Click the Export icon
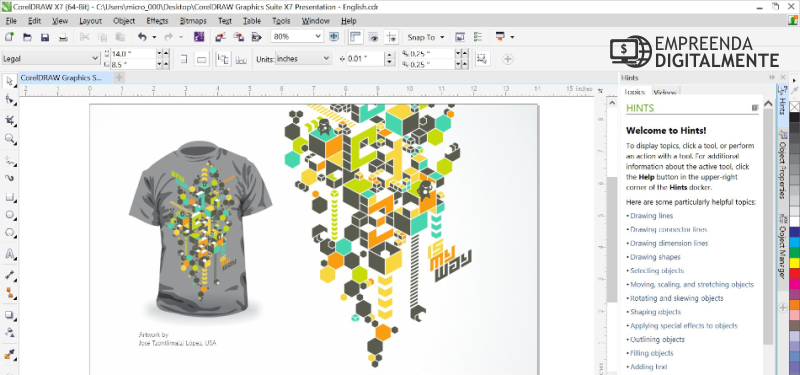The image size is (800, 375). pos(238,37)
